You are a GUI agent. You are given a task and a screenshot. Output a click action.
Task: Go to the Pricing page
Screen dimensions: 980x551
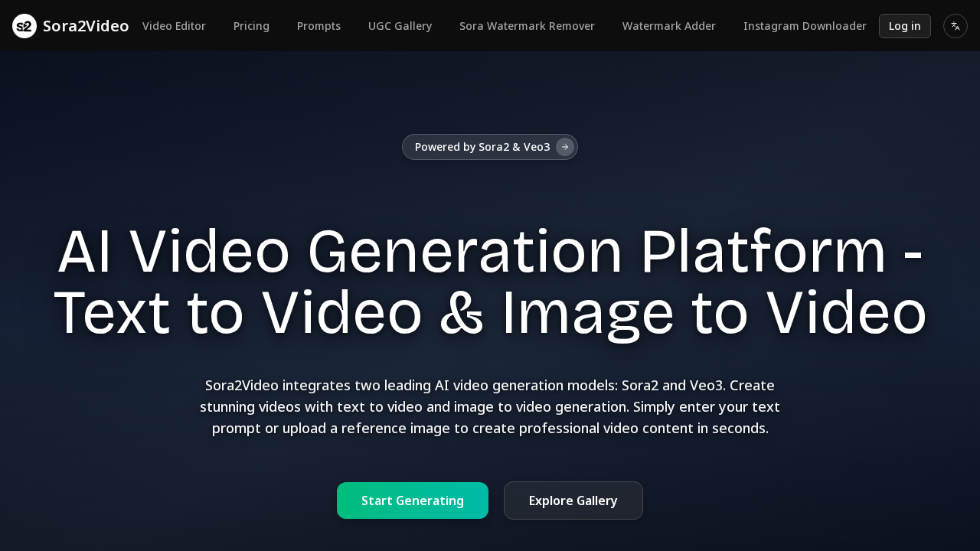(x=251, y=26)
